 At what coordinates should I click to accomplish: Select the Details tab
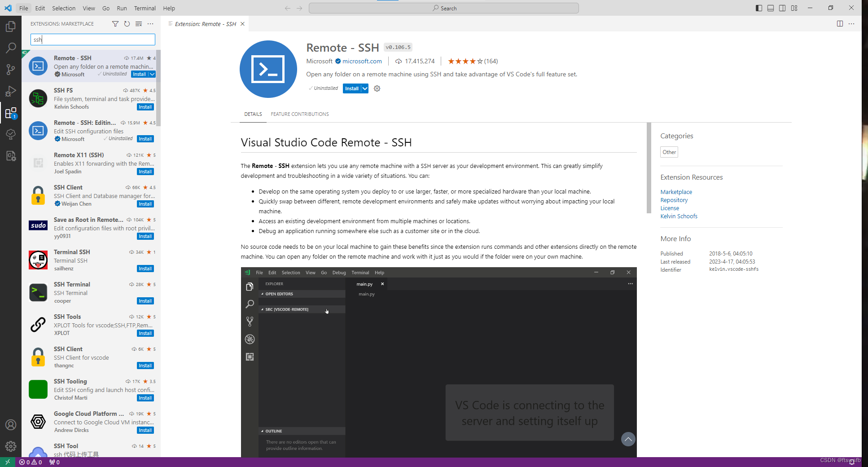(x=253, y=114)
